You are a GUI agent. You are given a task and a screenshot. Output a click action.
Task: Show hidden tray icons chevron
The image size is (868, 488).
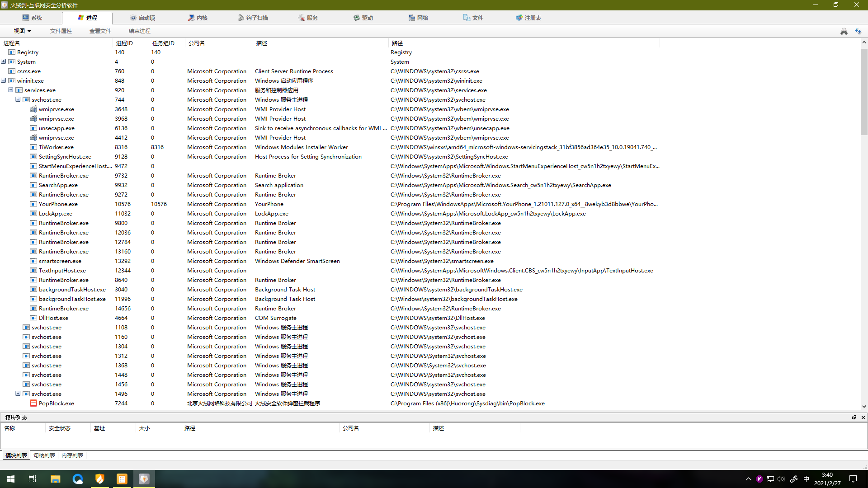coord(748,479)
